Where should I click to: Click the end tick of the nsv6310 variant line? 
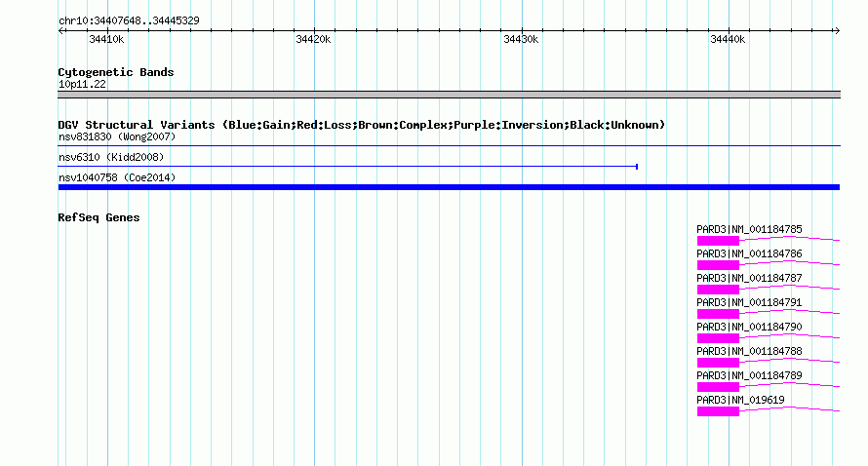[x=637, y=167]
